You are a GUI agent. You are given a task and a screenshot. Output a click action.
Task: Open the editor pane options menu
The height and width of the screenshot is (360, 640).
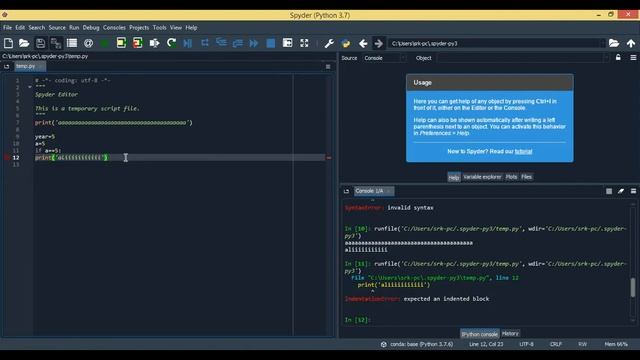[328, 67]
